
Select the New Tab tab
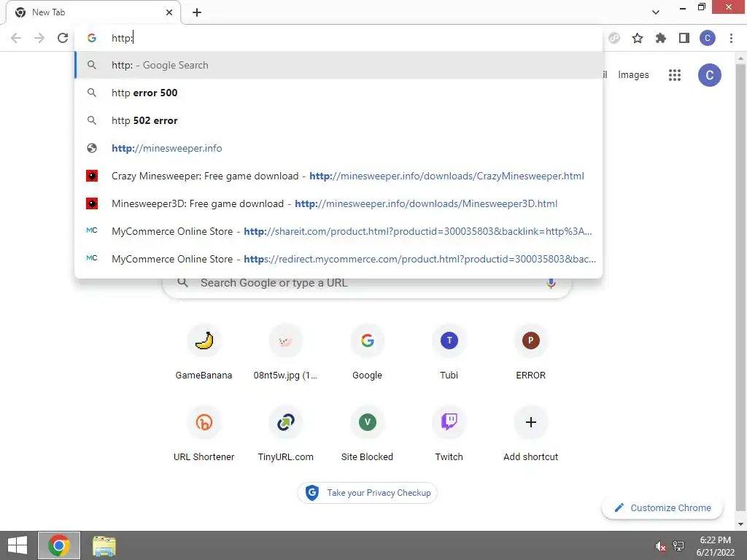click(x=93, y=12)
